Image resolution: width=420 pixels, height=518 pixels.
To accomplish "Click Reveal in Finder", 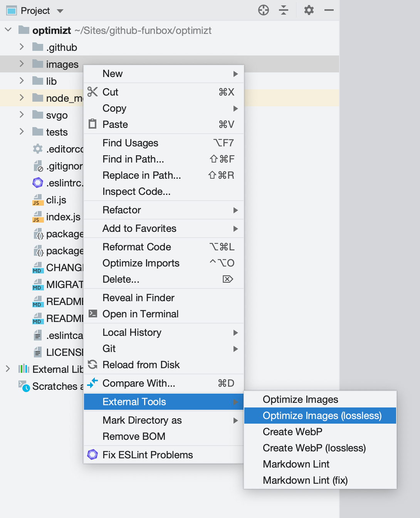I will click(x=138, y=298).
